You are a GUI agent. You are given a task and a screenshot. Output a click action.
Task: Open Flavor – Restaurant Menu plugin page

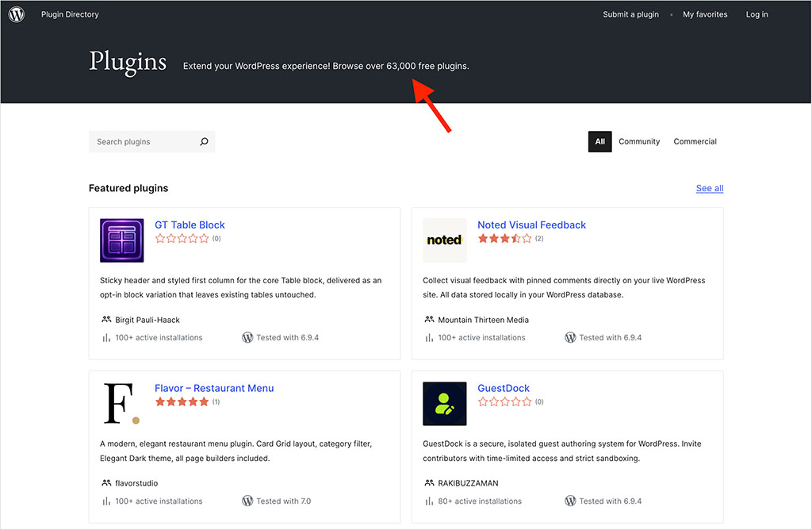[214, 388]
